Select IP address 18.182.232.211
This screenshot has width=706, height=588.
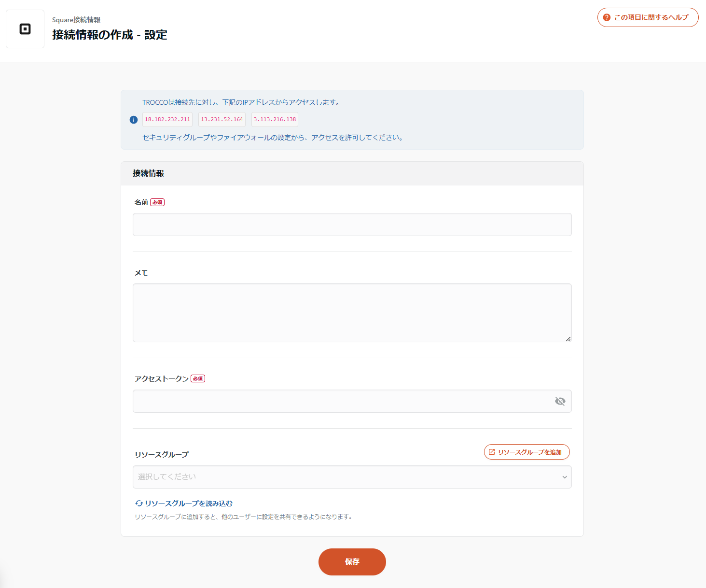(x=167, y=119)
